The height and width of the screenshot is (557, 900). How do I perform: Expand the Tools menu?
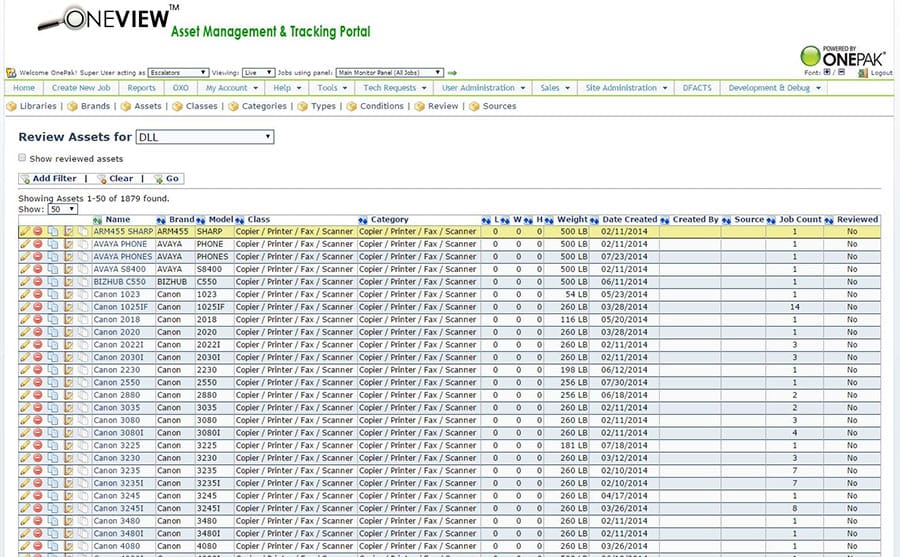[x=332, y=88]
